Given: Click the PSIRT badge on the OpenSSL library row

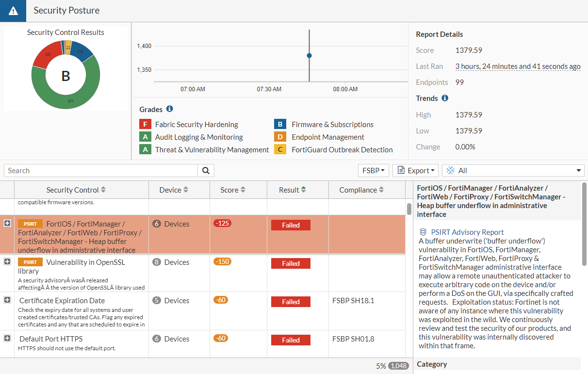Looking at the screenshot, I should (x=30, y=262).
